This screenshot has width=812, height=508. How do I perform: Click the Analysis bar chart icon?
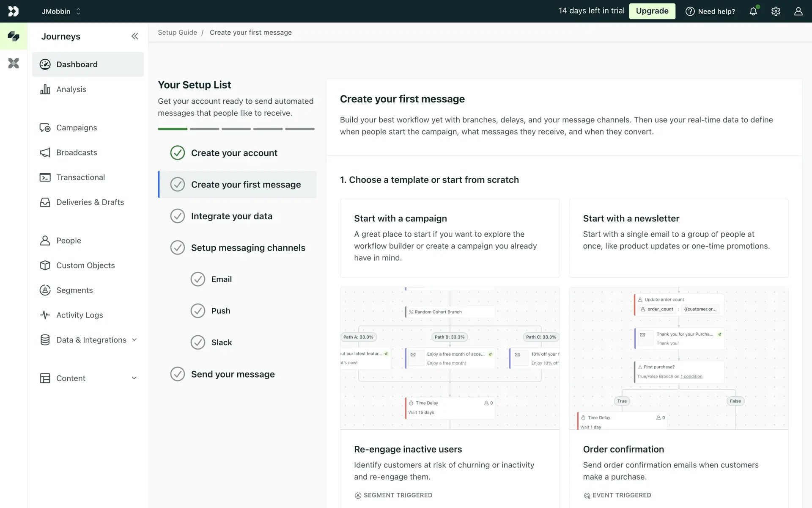click(45, 89)
